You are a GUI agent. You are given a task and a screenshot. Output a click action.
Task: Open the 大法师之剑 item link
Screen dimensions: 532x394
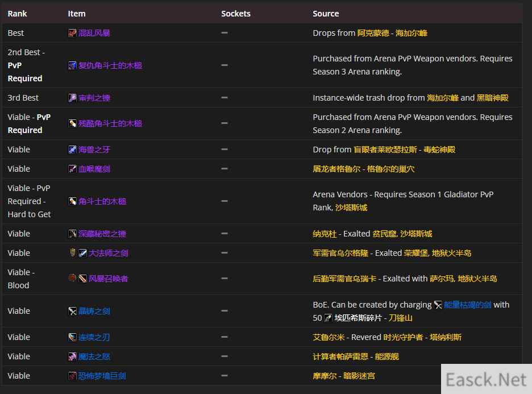coord(108,253)
